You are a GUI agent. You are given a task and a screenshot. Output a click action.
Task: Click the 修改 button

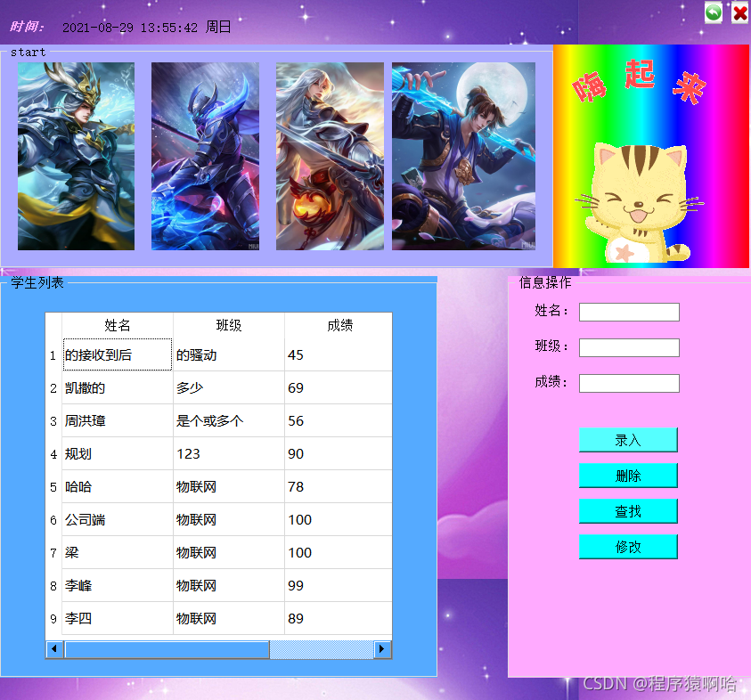[628, 546]
